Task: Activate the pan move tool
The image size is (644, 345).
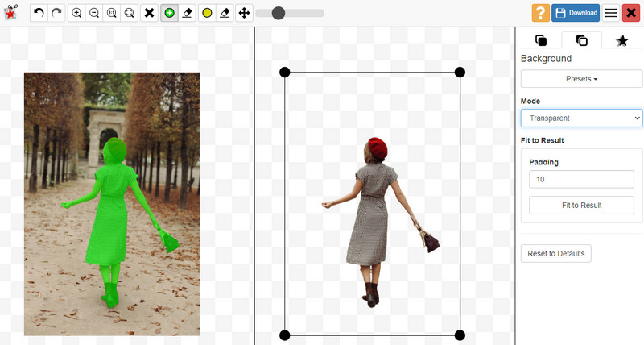Action: [x=245, y=13]
